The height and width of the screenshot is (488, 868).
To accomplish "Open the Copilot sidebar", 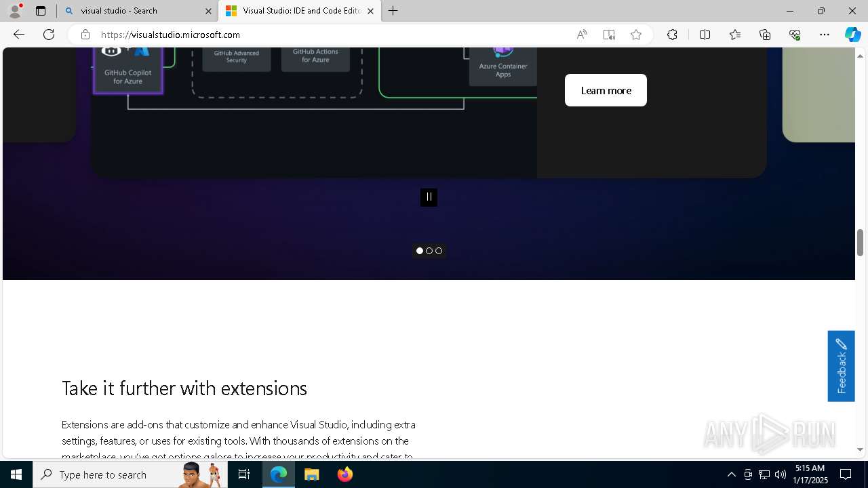I will [852, 35].
